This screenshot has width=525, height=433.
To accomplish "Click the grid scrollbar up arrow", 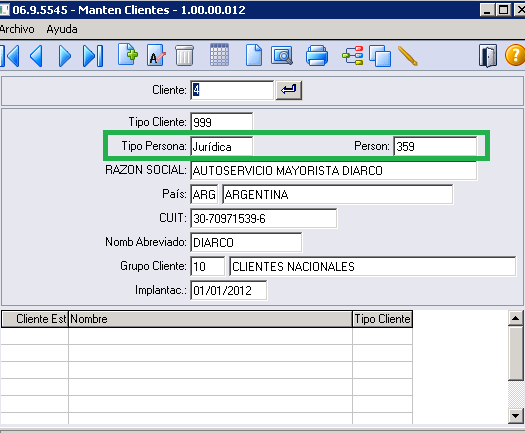I will (516, 318).
